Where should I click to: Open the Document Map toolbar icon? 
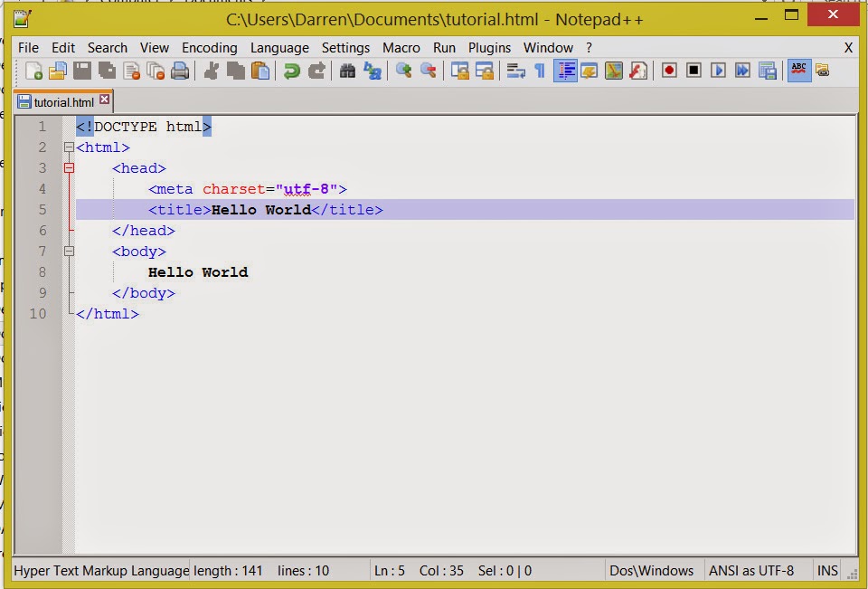pos(613,71)
